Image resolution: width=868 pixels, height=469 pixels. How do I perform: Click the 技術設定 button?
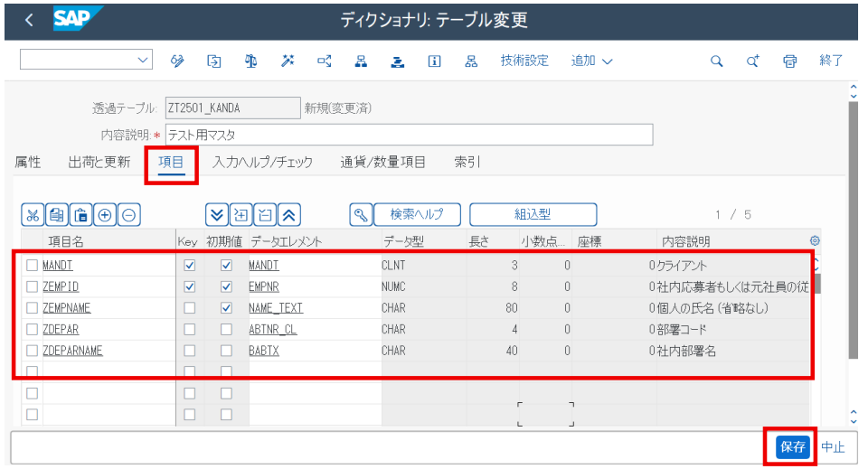click(x=524, y=61)
